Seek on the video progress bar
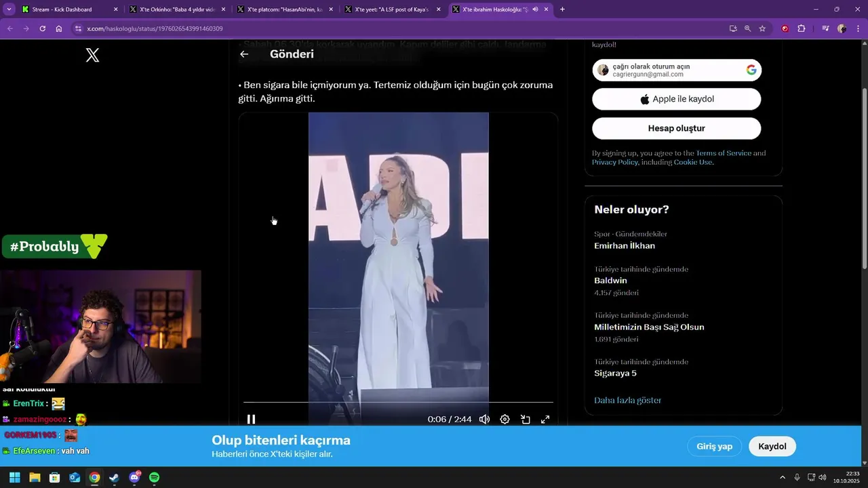Viewport: 868px width, 488px height. (x=398, y=403)
